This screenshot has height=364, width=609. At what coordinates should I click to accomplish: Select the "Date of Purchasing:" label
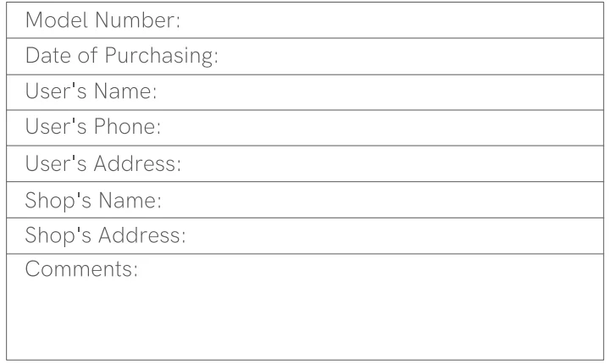click(x=123, y=56)
